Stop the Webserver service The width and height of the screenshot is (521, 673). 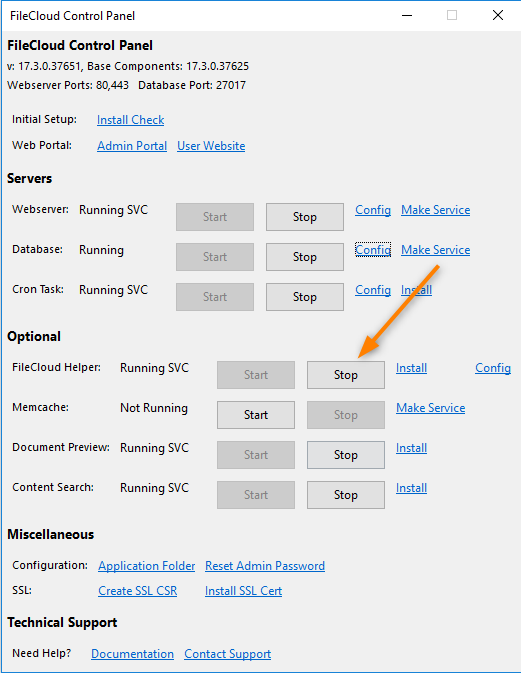coord(305,217)
